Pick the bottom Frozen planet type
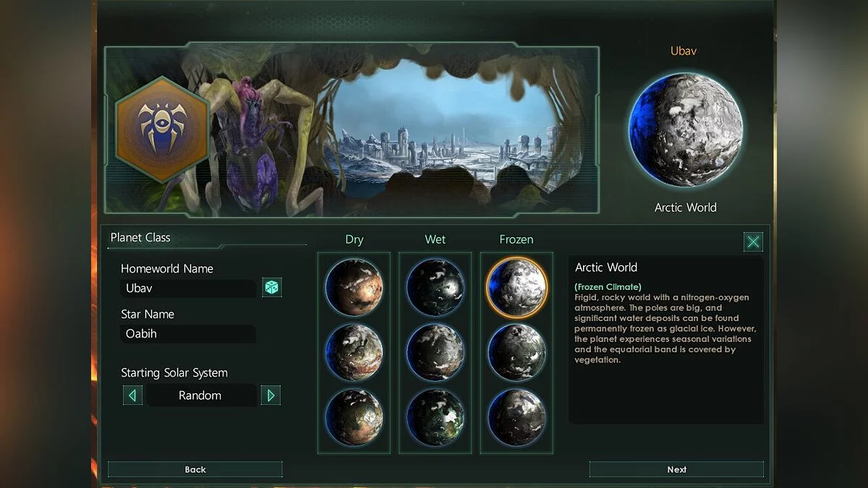868x488 pixels. (x=516, y=417)
